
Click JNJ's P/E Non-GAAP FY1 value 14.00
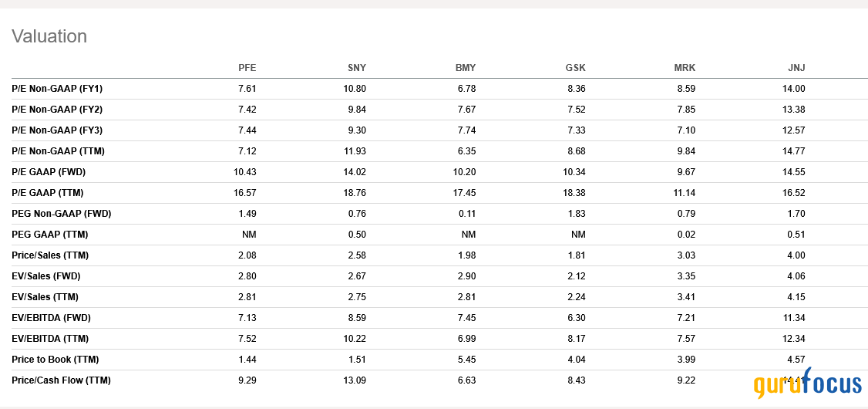794,89
